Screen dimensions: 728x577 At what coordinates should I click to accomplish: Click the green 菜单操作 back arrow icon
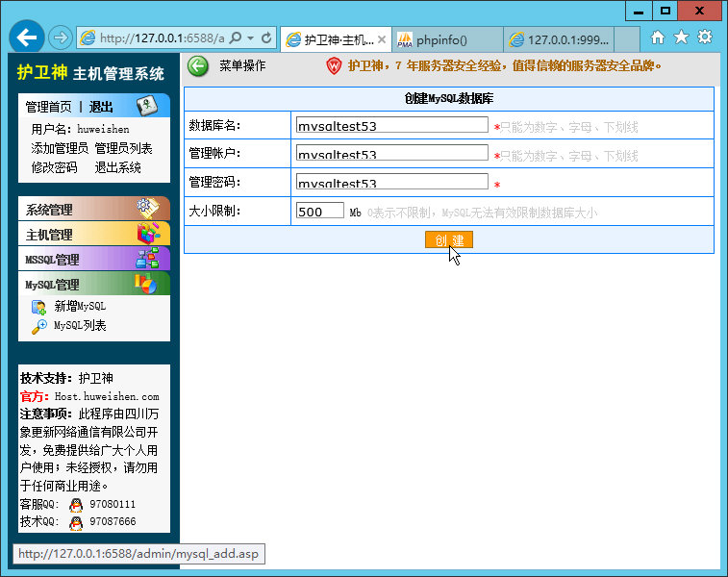[x=198, y=66]
